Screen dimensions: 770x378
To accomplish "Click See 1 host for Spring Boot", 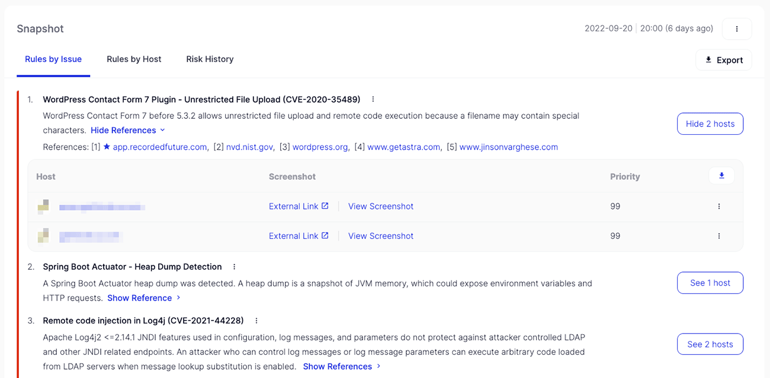I will pyautogui.click(x=710, y=283).
